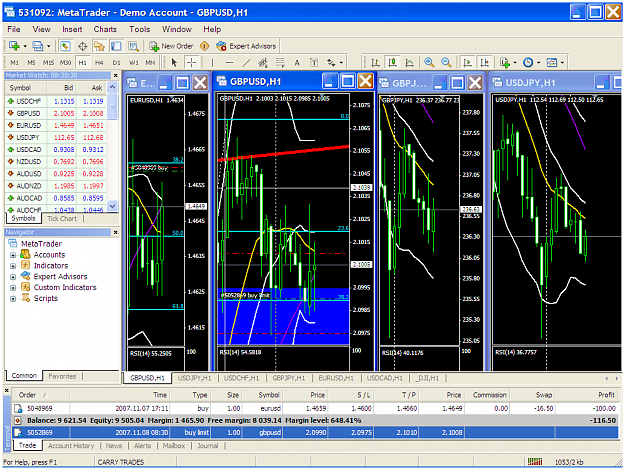Open the Periods clock dropdown arrow
The width and height of the screenshot is (625, 470).
539,63
